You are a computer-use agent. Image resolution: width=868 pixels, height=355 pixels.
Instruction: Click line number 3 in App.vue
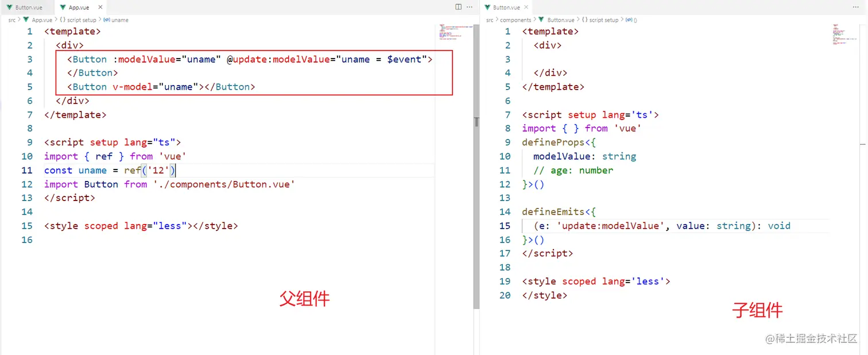pyautogui.click(x=30, y=59)
